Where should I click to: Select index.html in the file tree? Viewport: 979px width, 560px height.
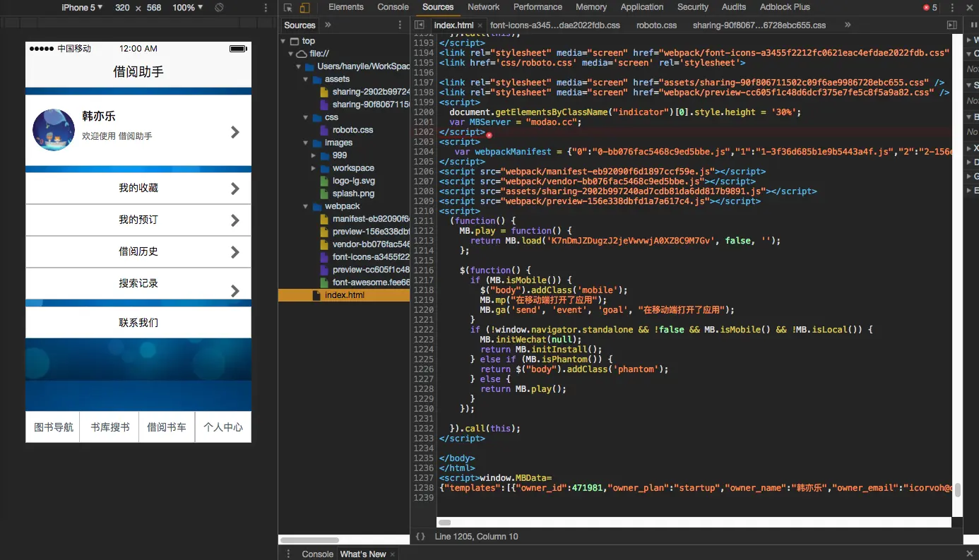pyautogui.click(x=344, y=295)
